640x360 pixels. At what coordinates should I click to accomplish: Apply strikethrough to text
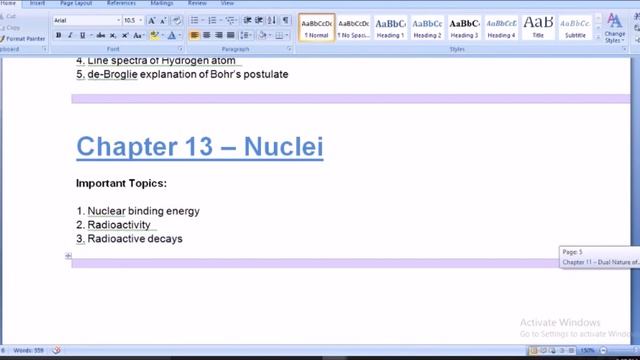[101, 36]
